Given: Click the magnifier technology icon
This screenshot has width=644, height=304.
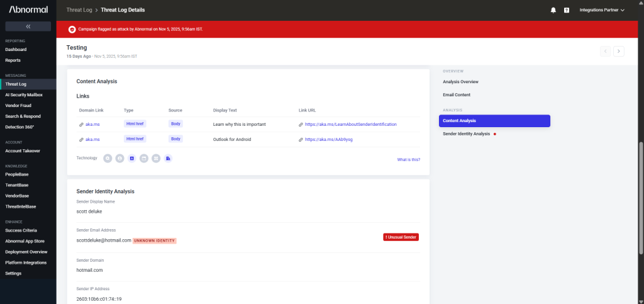Looking at the screenshot, I should 108,158.
